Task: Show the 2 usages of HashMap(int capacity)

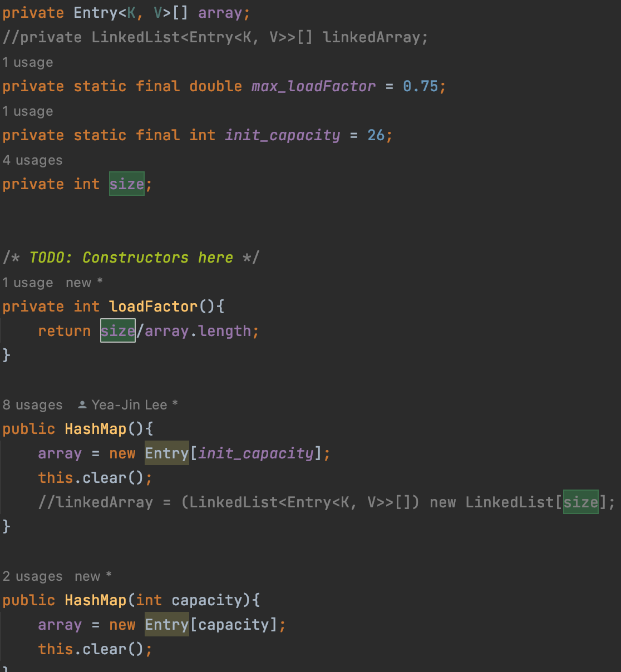Action: tap(32, 576)
